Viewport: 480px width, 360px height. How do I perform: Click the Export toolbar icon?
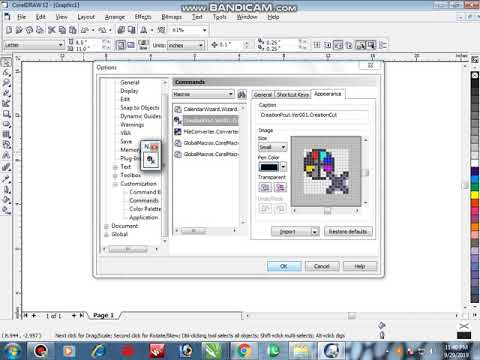click(132, 30)
